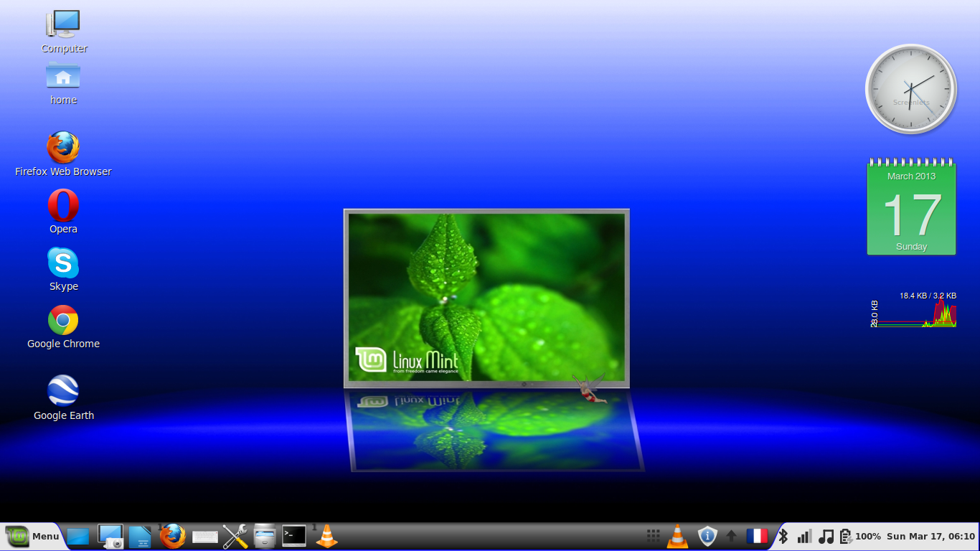Click the up arrow tray icon
The image size is (980, 551).
732,536
